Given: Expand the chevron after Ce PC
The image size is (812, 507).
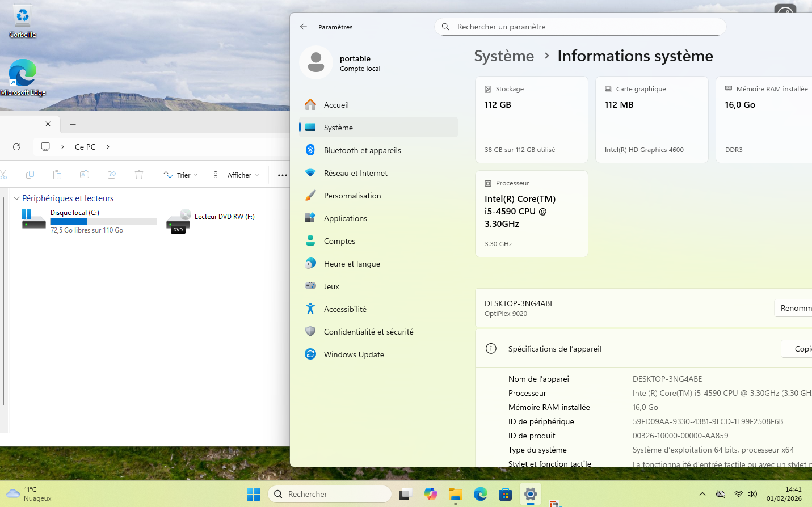Looking at the screenshot, I should pos(108,147).
